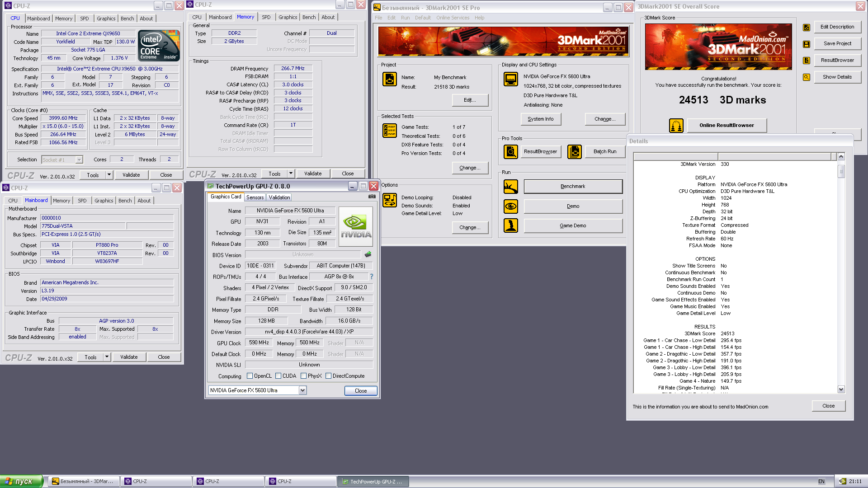Click the Bus Interface question mark in GPU-Z

[x=372, y=277]
